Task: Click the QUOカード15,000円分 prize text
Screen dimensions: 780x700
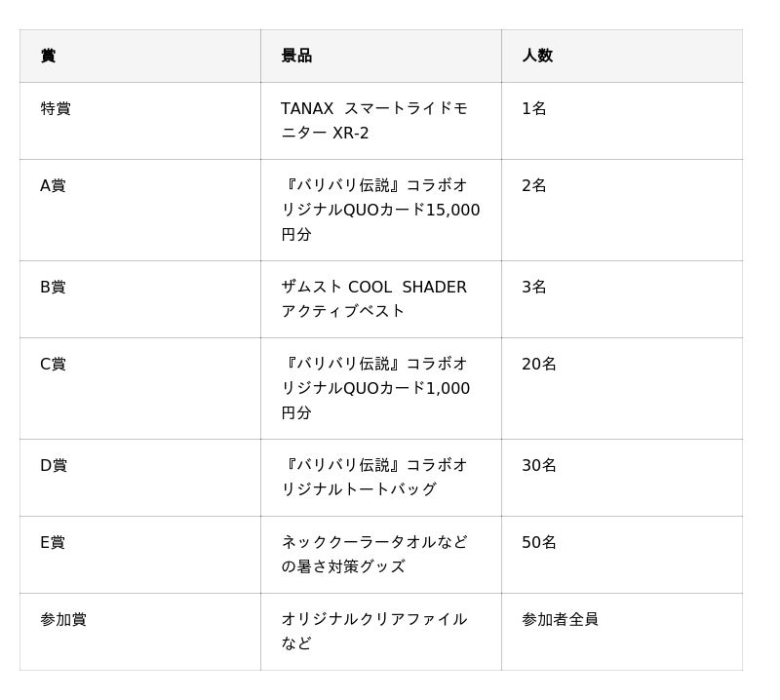Action: (x=381, y=210)
